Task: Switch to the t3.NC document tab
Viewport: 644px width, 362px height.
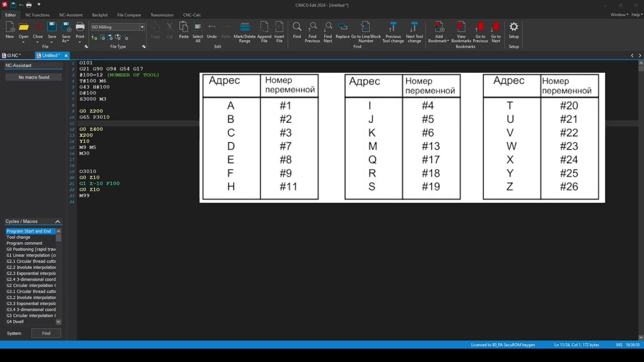Action: pyautogui.click(x=14, y=55)
